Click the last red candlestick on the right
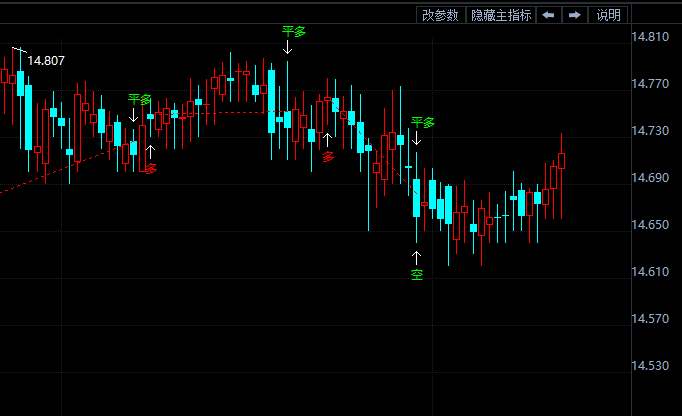The height and width of the screenshot is (416, 682). 562,161
